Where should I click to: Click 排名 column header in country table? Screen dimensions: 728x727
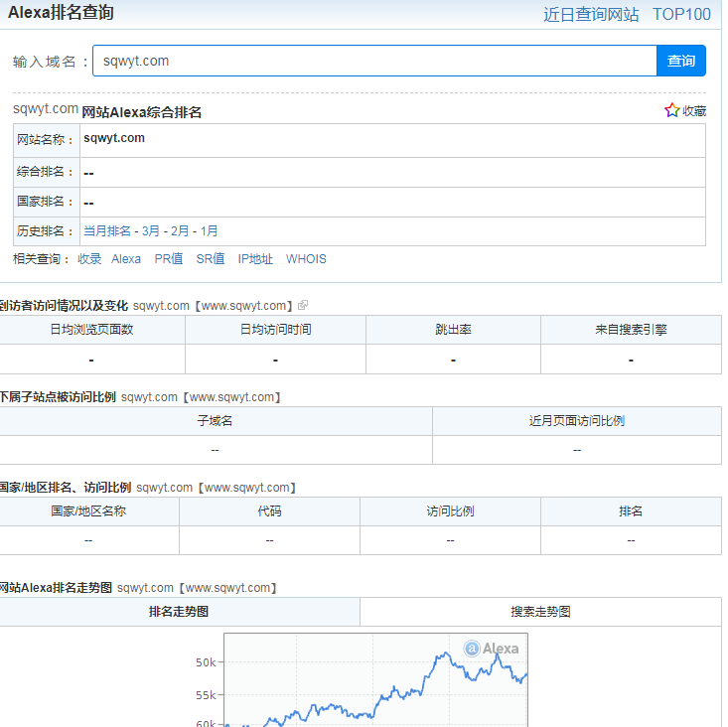coord(631,511)
